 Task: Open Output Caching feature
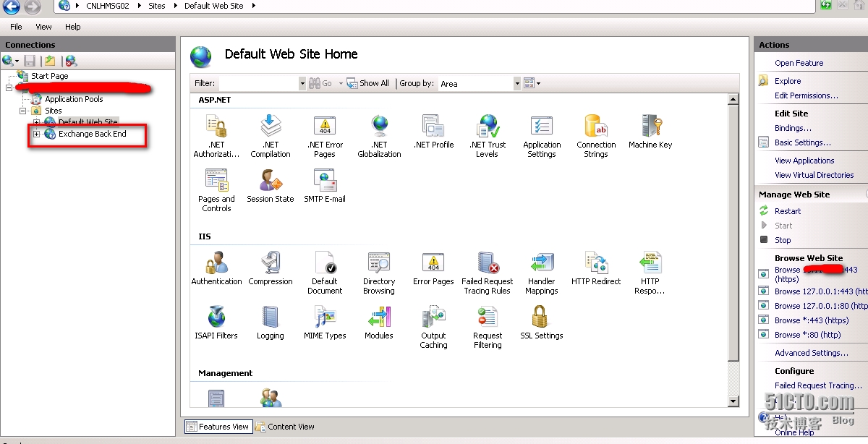(433, 327)
